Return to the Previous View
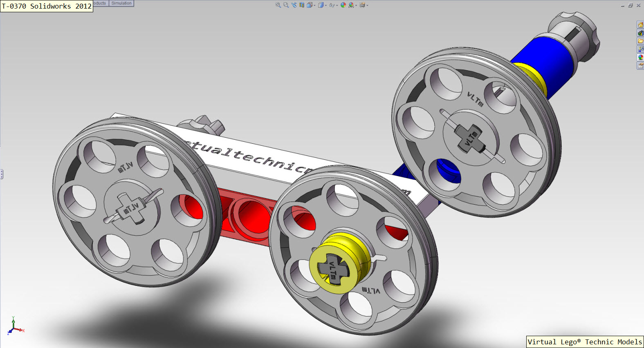This screenshot has height=348, width=644. point(294,5)
